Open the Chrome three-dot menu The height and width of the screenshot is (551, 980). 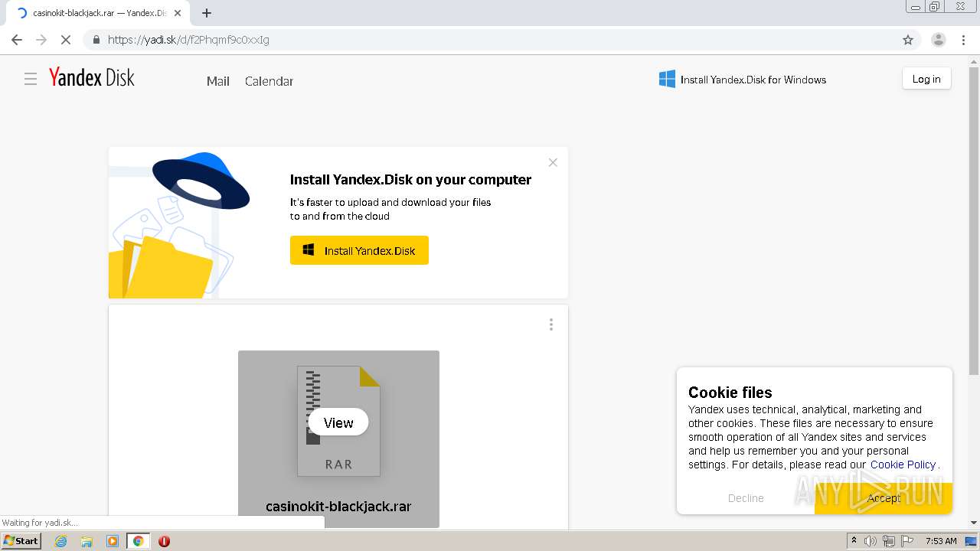tap(963, 40)
